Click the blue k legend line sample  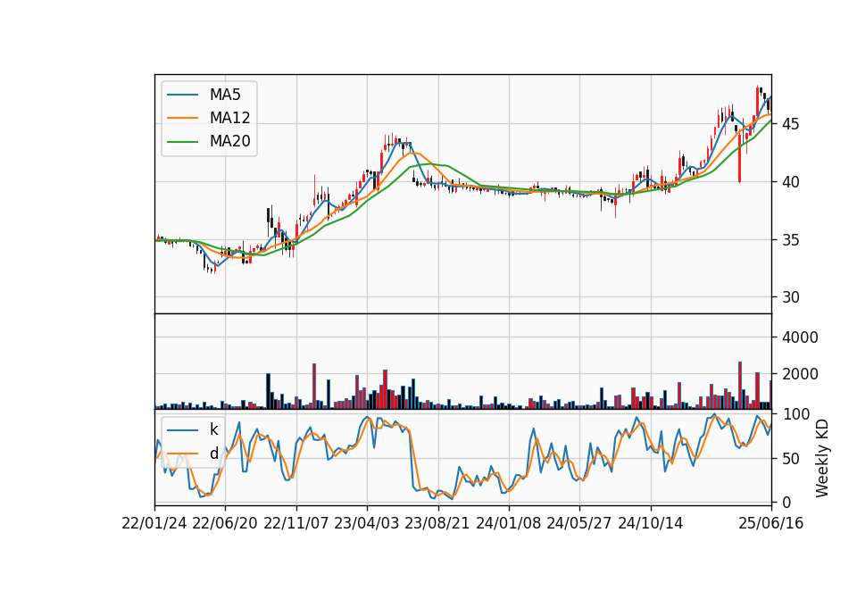point(182,429)
